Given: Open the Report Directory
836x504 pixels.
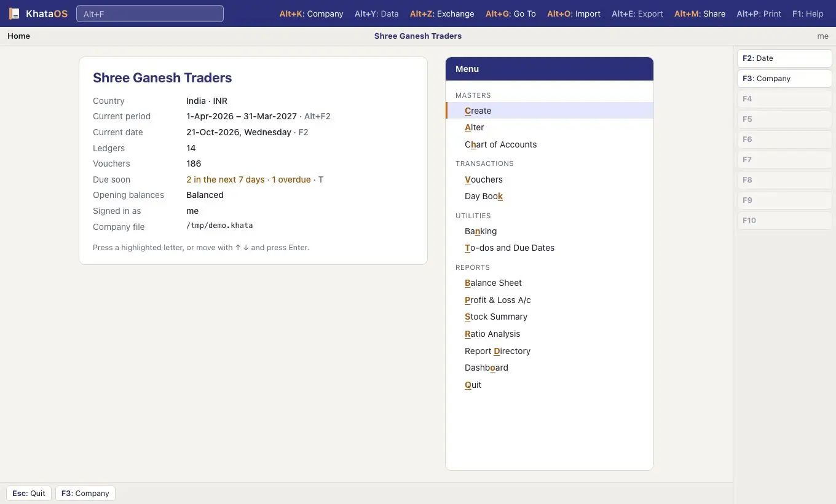Looking at the screenshot, I should click(x=550, y=351).
